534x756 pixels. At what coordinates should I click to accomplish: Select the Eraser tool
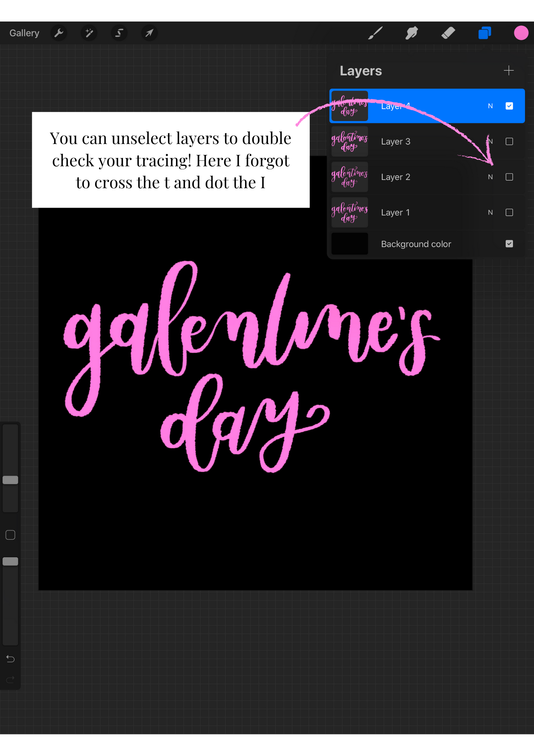coord(448,33)
